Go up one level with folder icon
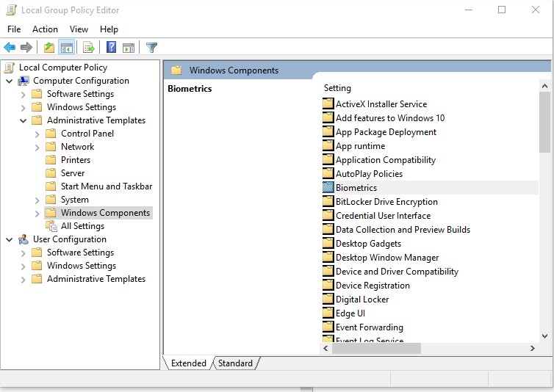Screen dimensions: 554x392 click(48, 47)
